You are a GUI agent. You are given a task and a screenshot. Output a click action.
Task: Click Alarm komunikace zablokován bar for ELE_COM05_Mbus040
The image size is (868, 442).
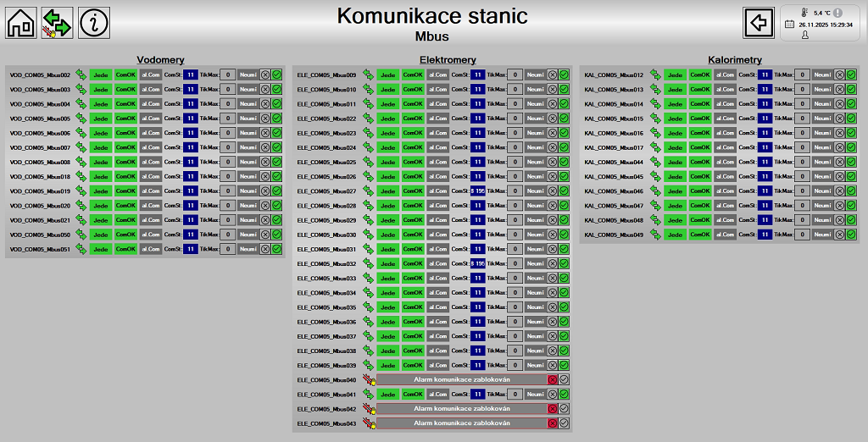click(x=462, y=379)
